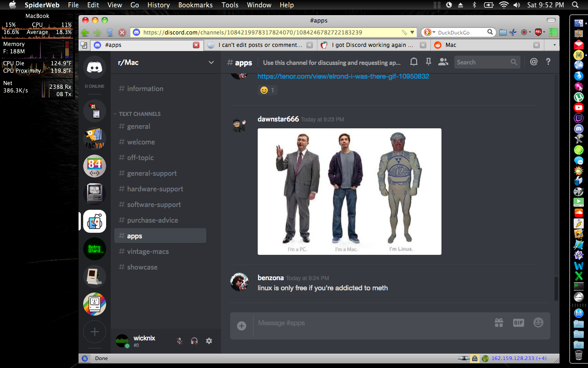Go forward with the browser forward arrow

tap(97, 32)
